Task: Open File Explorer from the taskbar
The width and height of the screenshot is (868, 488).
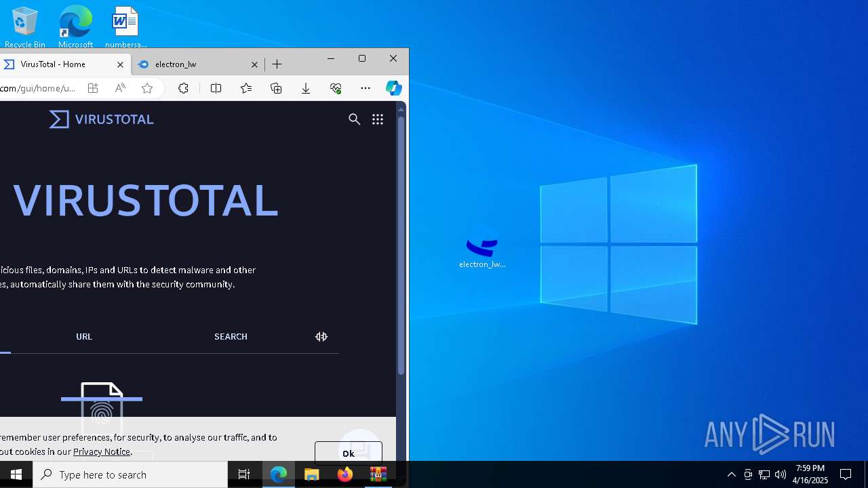Action: pyautogui.click(x=312, y=474)
